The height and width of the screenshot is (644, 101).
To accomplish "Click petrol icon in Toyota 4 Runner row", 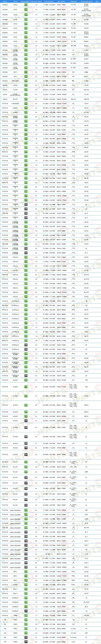I will 26,104.
